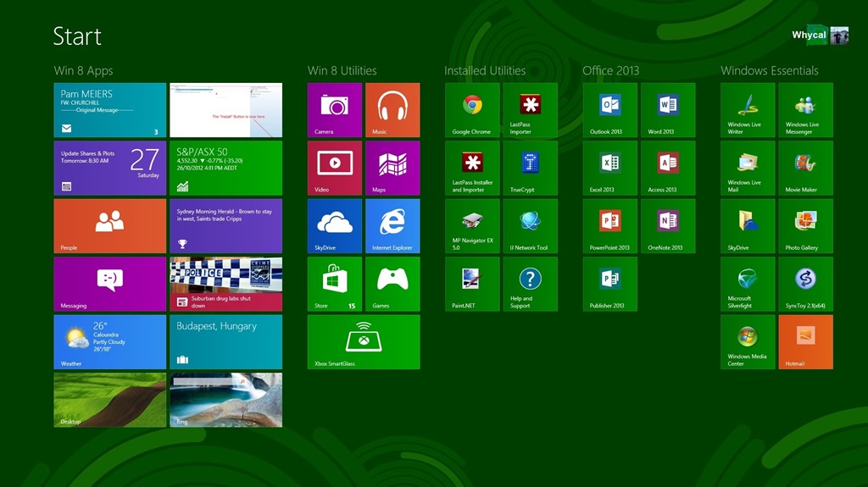Launch SkyDrive in Win 8 Utilities
Screen dimensions: 868x487
click(x=334, y=226)
